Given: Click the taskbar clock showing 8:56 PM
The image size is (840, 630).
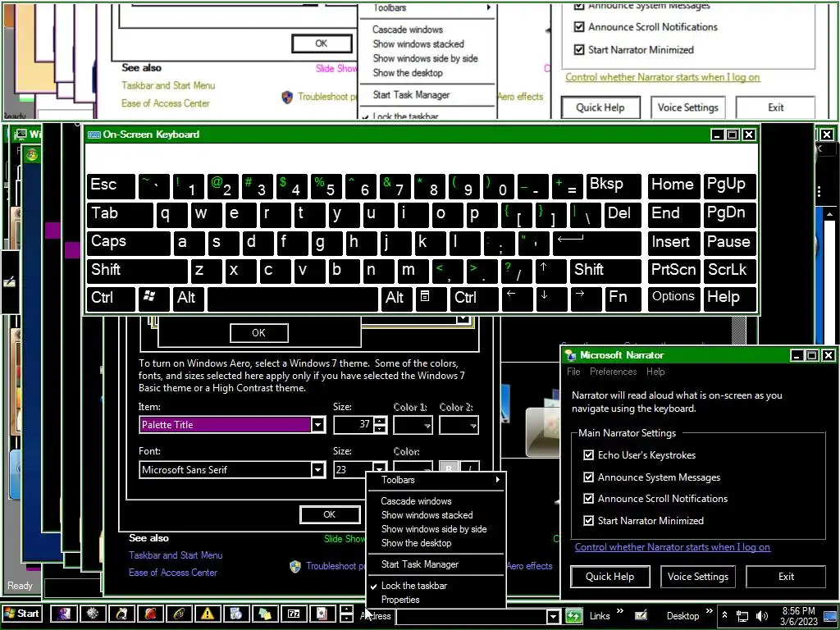Looking at the screenshot, I should (x=799, y=616).
